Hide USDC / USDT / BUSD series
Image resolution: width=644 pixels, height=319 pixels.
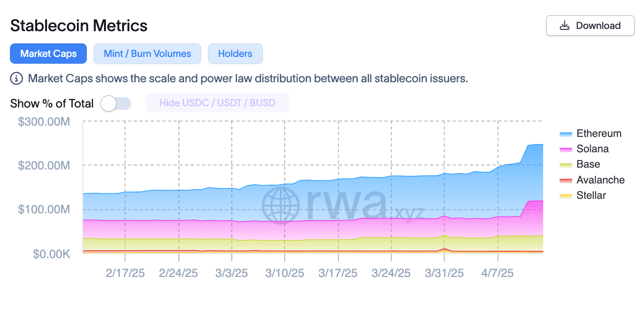[x=217, y=103]
